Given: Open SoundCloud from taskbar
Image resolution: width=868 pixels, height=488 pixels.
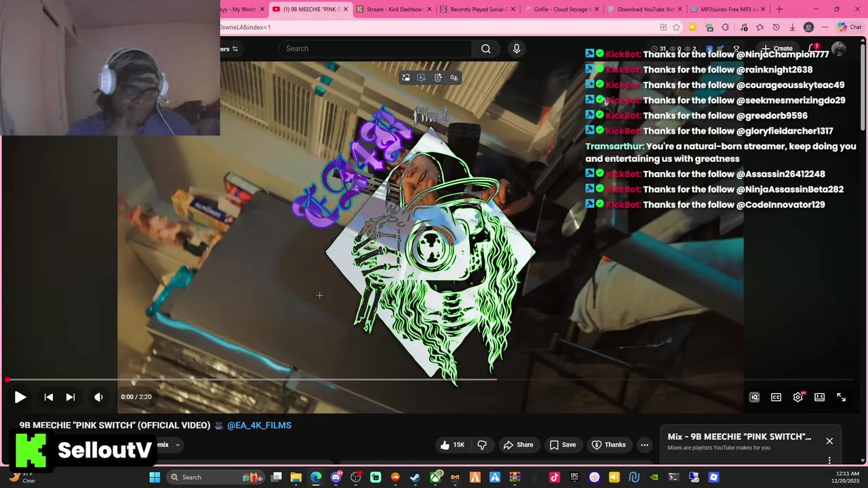Looking at the screenshot, I should (x=395, y=477).
